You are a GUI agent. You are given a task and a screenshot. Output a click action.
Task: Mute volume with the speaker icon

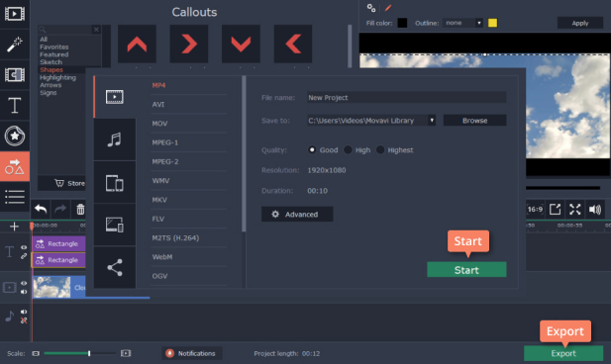[594, 210]
